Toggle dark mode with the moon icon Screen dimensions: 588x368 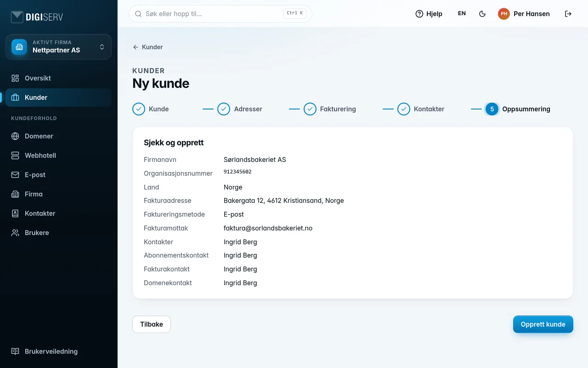pyautogui.click(x=482, y=14)
